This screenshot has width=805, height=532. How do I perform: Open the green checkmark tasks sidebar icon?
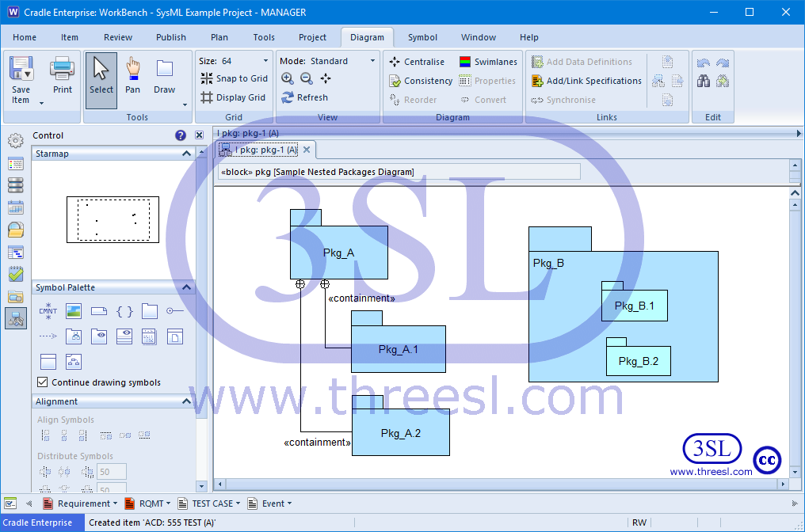[15, 275]
